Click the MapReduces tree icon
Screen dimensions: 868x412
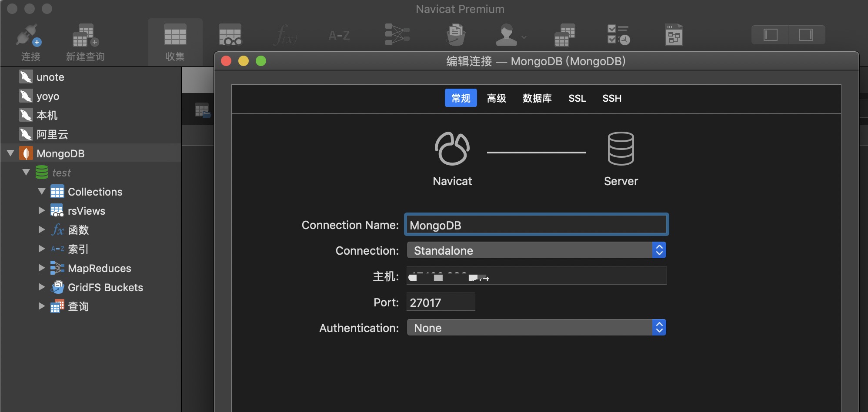pyautogui.click(x=57, y=268)
